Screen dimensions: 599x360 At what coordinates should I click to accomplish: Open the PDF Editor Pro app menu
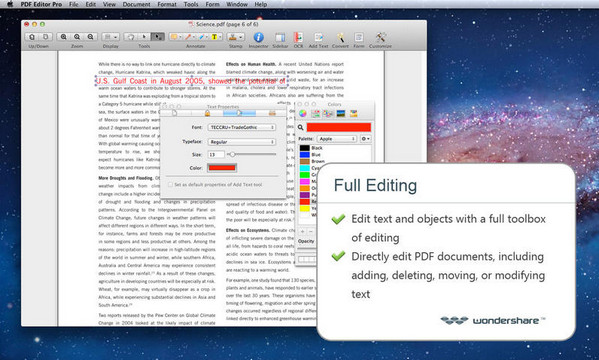[41, 4]
